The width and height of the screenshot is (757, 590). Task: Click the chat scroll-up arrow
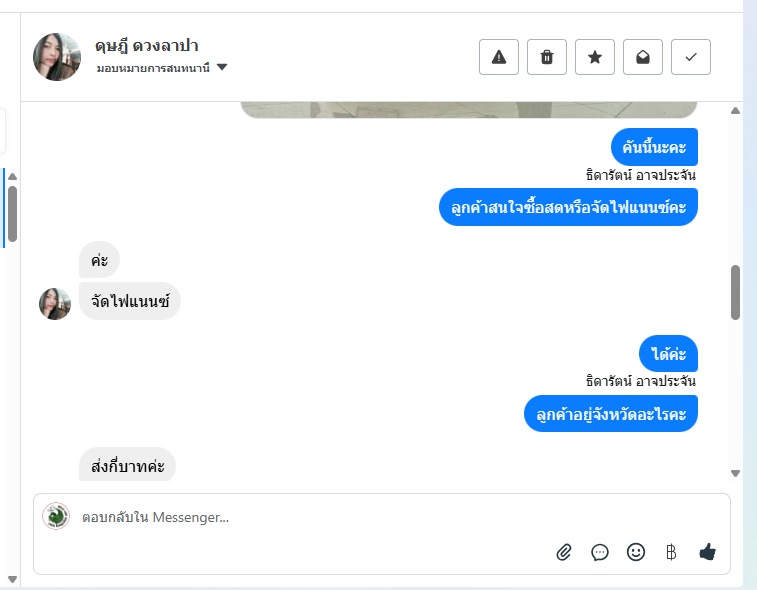point(736,110)
